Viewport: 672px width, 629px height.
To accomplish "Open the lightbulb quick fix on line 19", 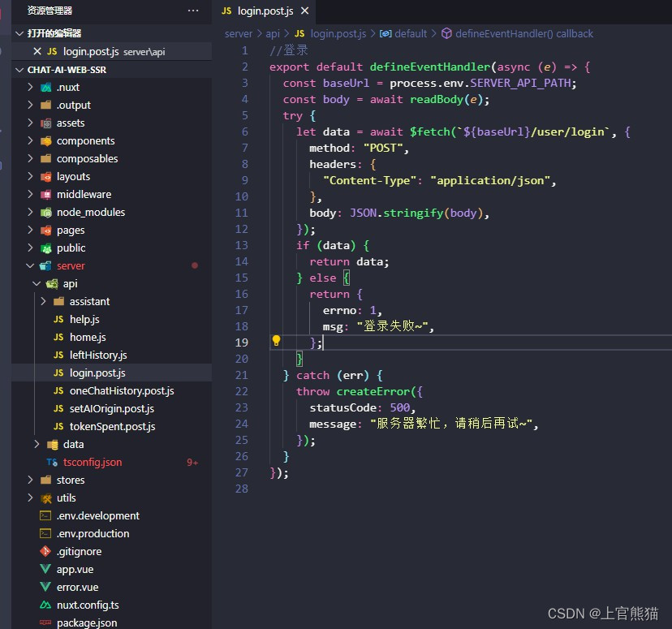I will 277,341.
